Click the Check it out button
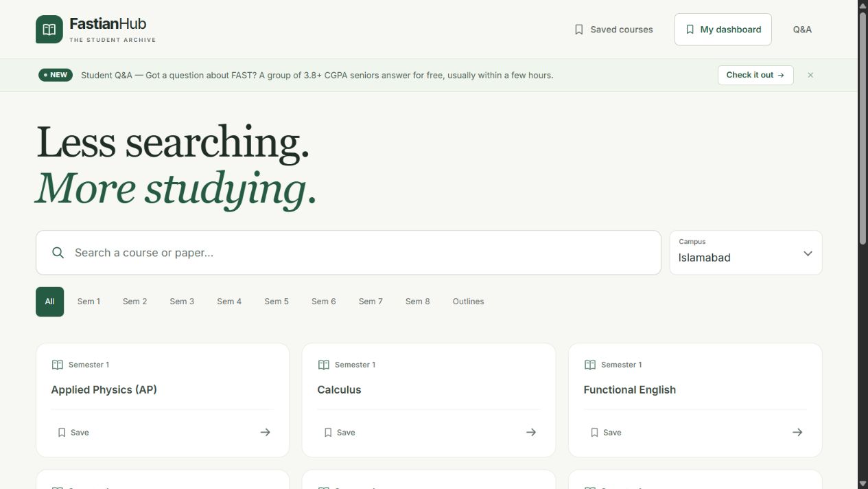The image size is (868, 489). point(755,75)
